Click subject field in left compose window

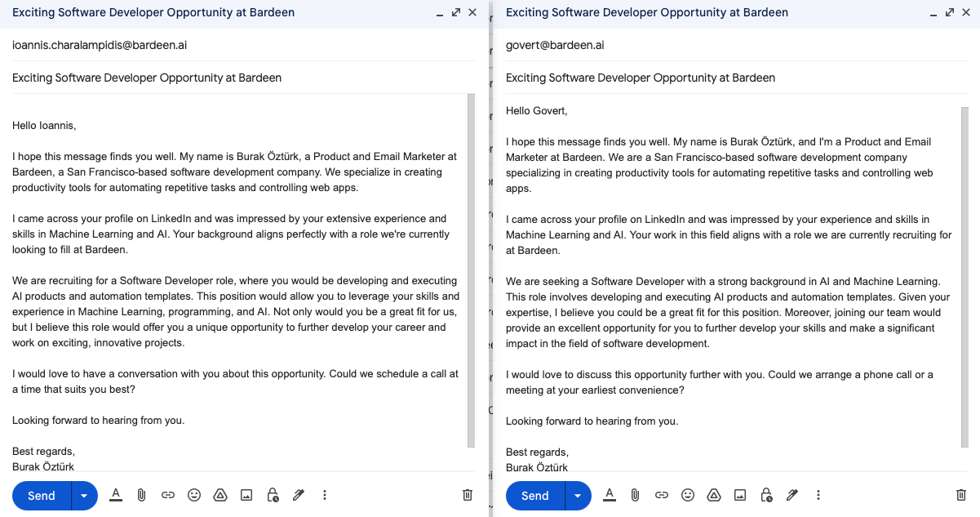tap(243, 78)
